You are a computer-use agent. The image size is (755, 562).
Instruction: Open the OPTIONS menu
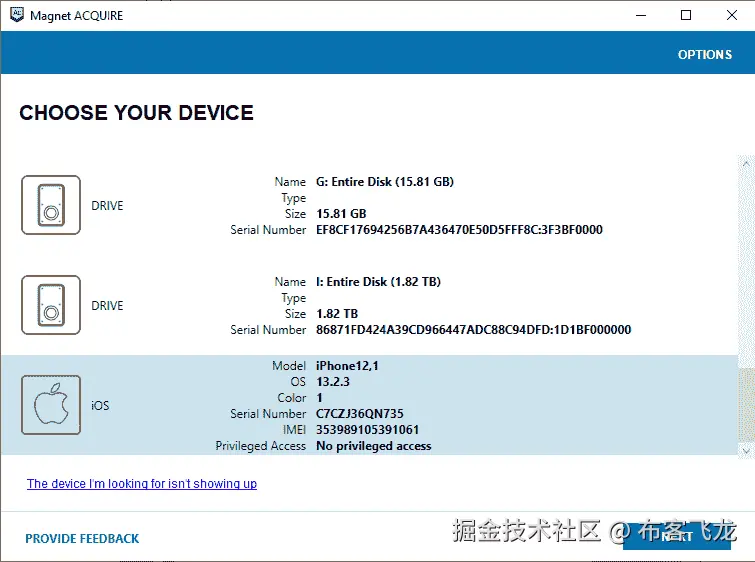(705, 54)
